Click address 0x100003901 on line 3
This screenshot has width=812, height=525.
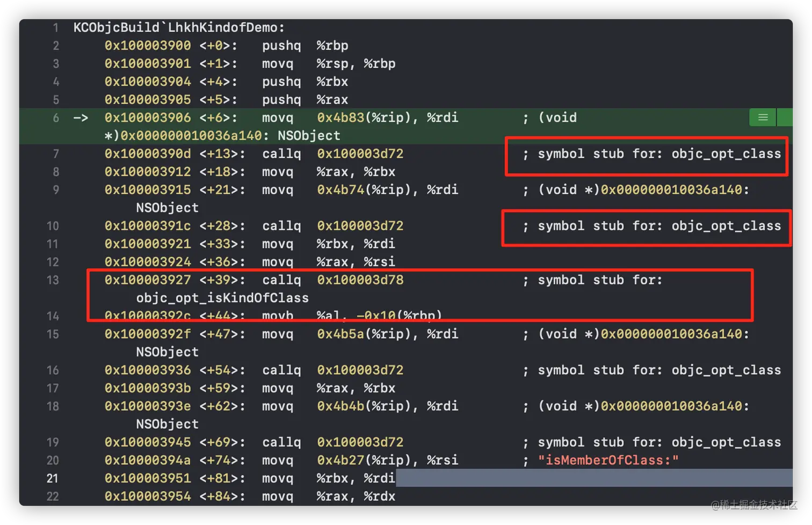pos(148,63)
